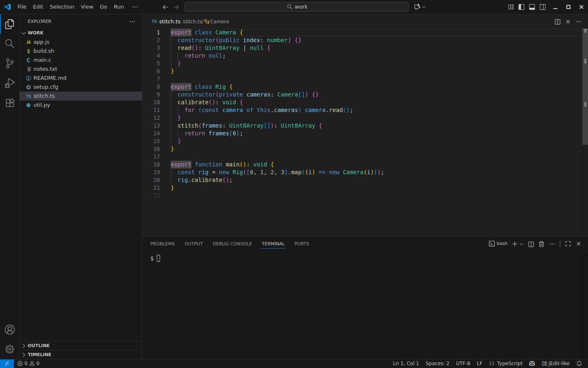This screenshot has height=368, width=588.
Task: Open setup.cfg in the explorer
Action: click(x=80, y=87)
